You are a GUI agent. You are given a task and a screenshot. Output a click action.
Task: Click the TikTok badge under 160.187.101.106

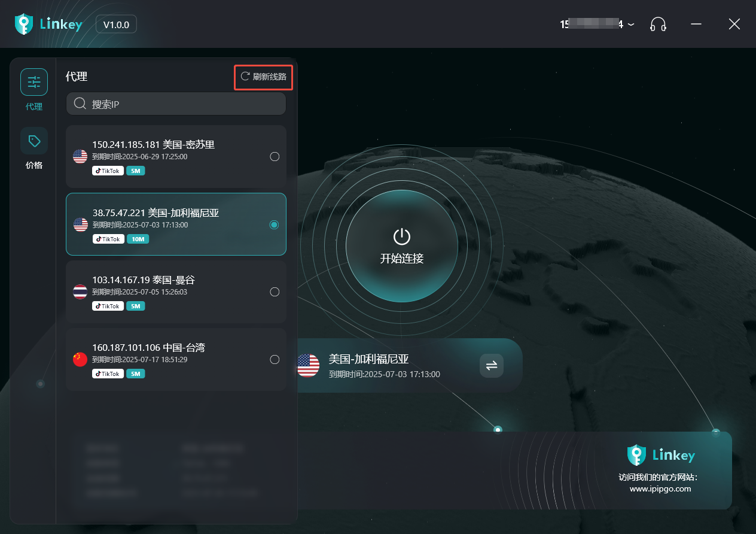click(108, 374)
